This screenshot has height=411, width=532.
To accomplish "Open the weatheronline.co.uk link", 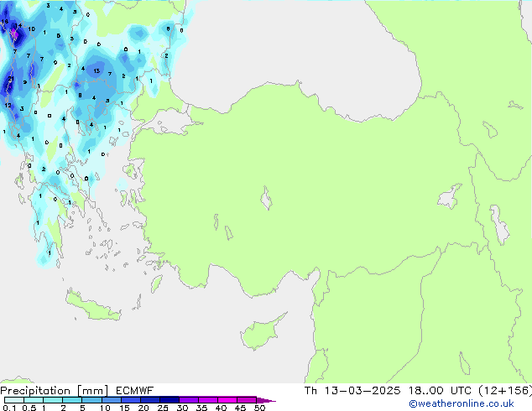I will [462, 403].
